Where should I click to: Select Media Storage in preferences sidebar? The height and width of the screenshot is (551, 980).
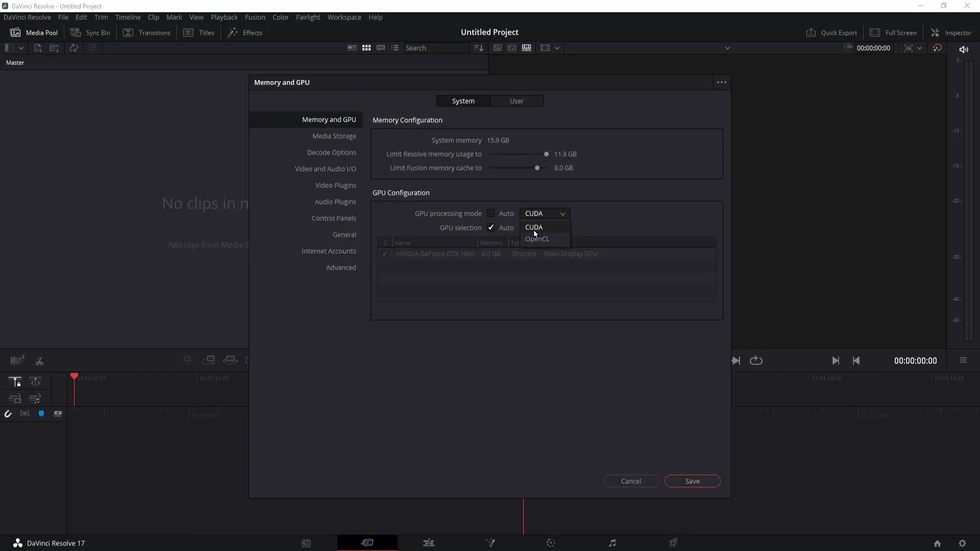[334, 136]
